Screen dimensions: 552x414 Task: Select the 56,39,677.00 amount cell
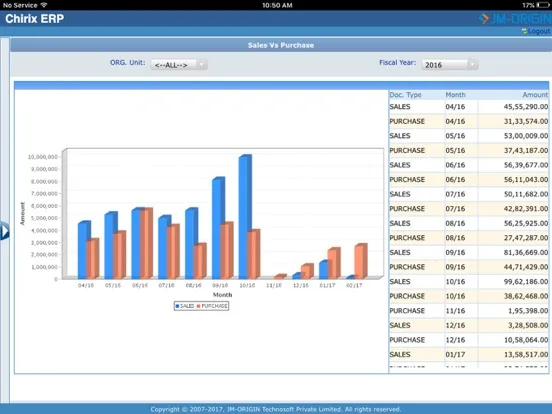513,165
